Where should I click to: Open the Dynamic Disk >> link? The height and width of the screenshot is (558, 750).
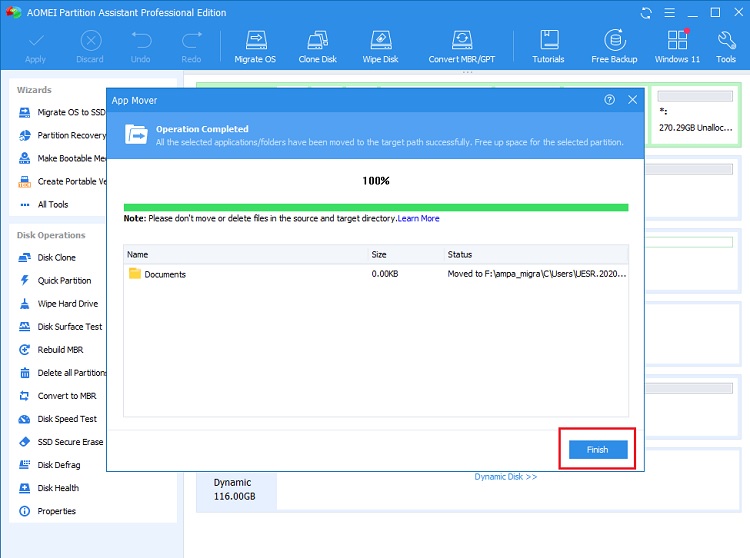506,477
